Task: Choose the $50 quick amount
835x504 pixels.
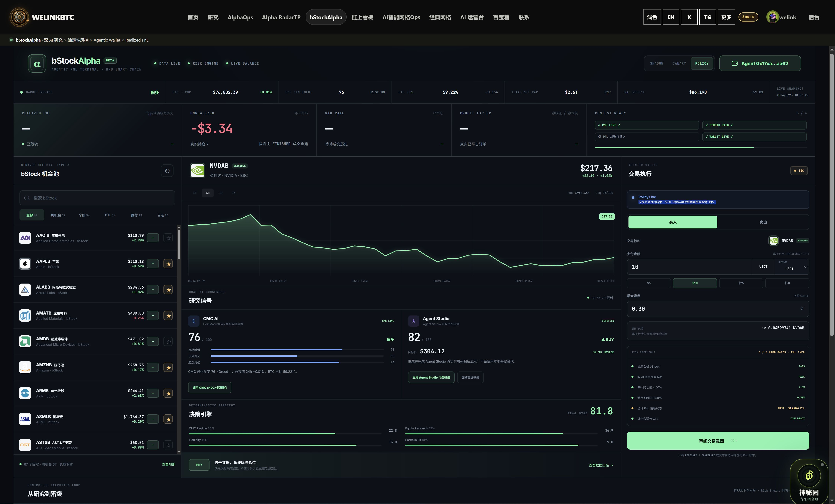Action: [x=787, y=283]
